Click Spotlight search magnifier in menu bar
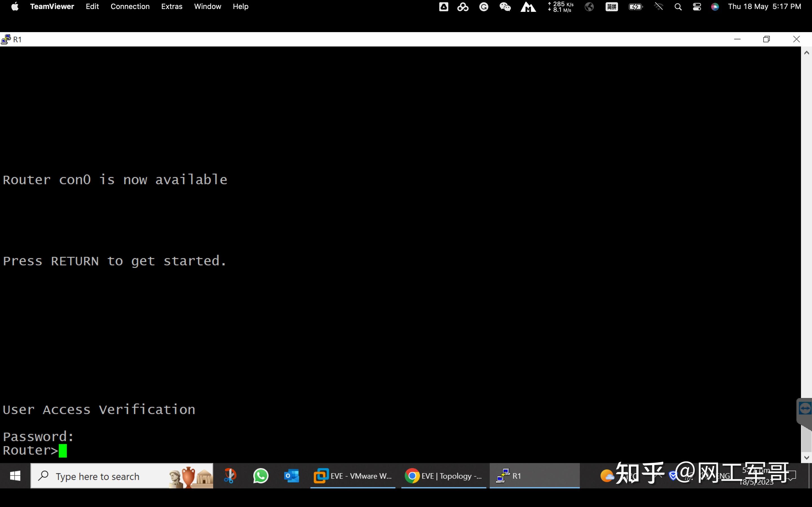812x507 pixels. [x=678, y=7]
